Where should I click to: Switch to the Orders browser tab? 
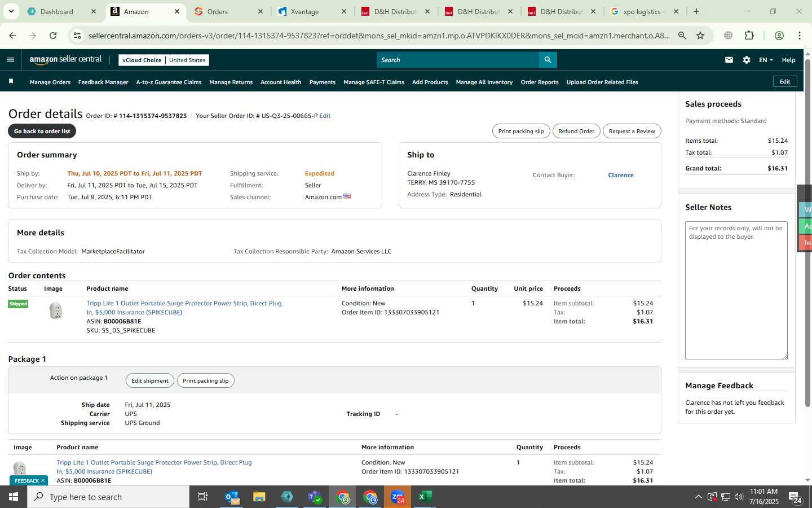217,11
